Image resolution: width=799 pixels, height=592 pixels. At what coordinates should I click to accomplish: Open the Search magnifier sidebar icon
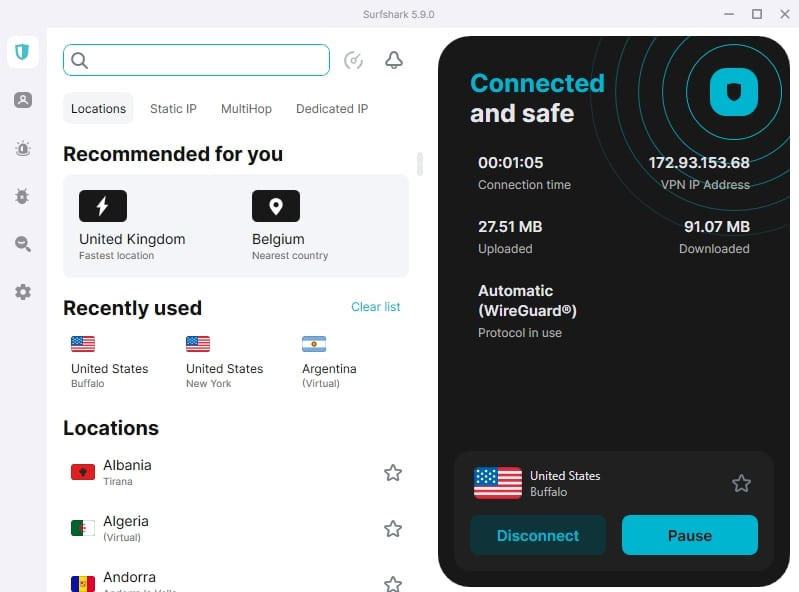coord(22,244)
